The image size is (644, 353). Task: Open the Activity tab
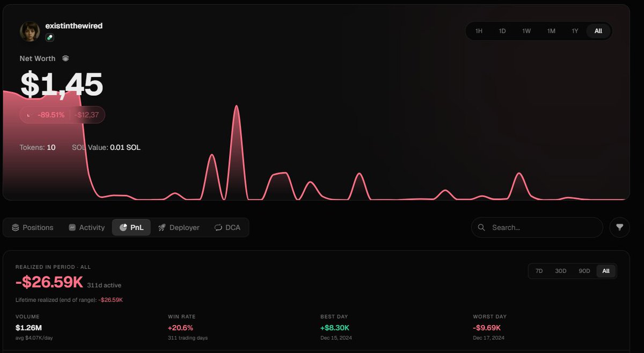[86, 228]
